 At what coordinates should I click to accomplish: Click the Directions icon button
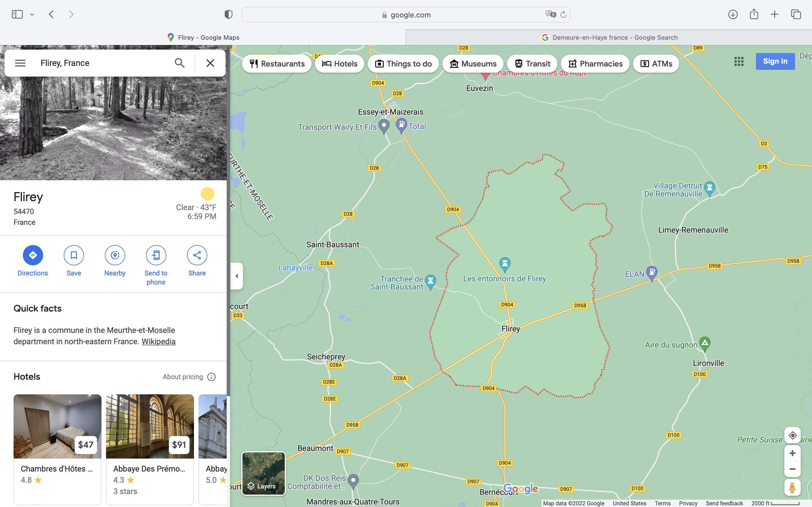coord(32,255)
